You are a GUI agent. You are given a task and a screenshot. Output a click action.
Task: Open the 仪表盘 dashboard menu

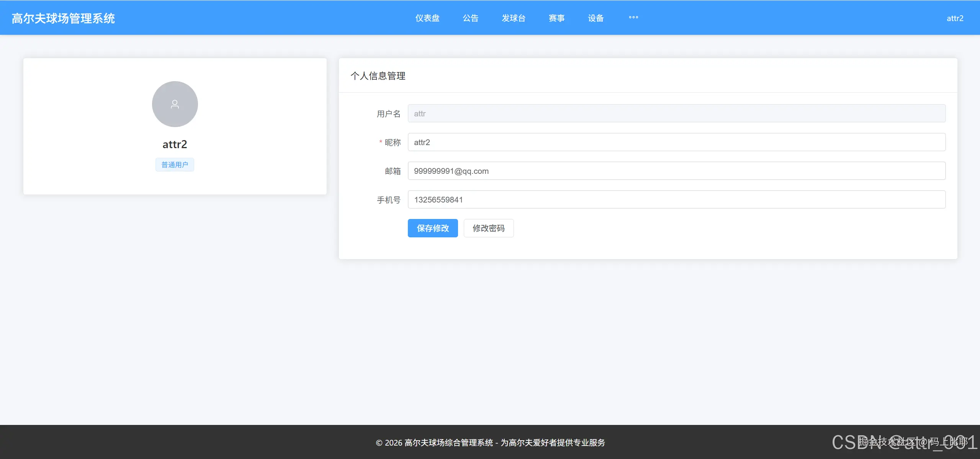pos(427,18)
